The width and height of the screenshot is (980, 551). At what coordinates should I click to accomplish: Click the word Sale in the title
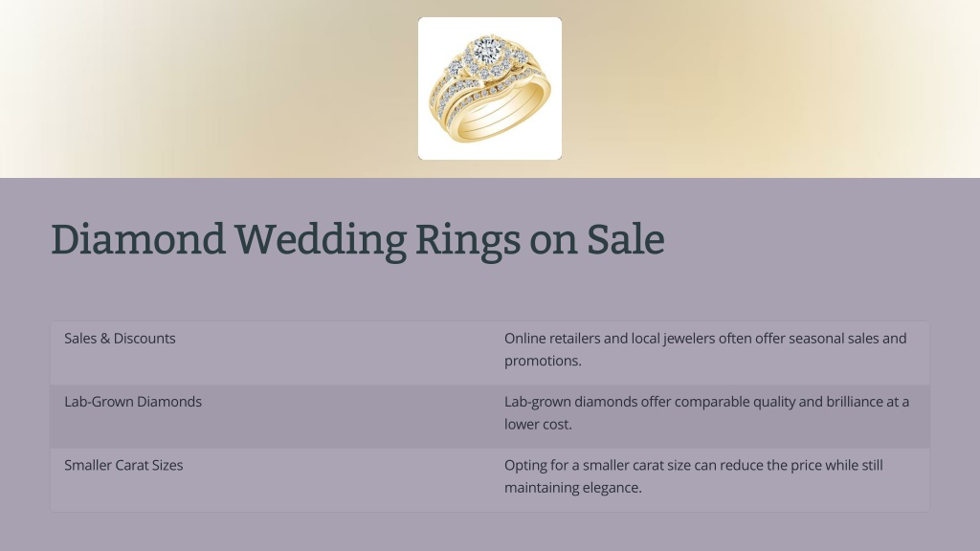626,238
